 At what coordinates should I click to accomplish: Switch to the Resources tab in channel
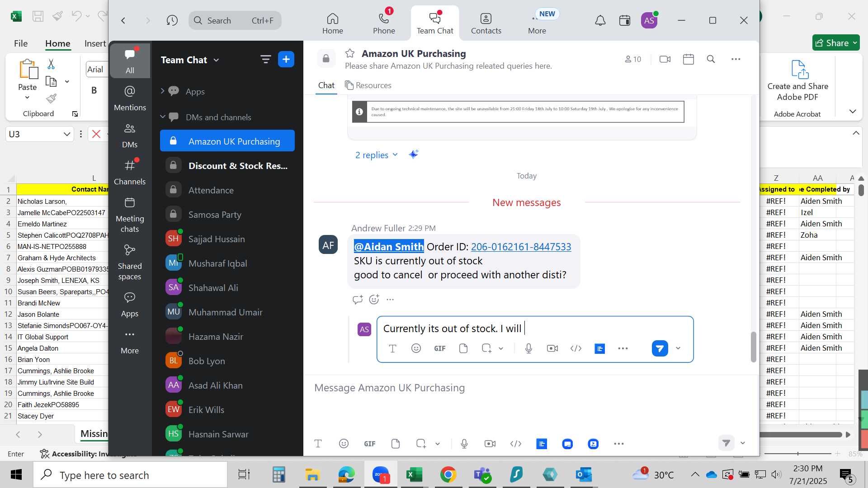tap(368, 85)
